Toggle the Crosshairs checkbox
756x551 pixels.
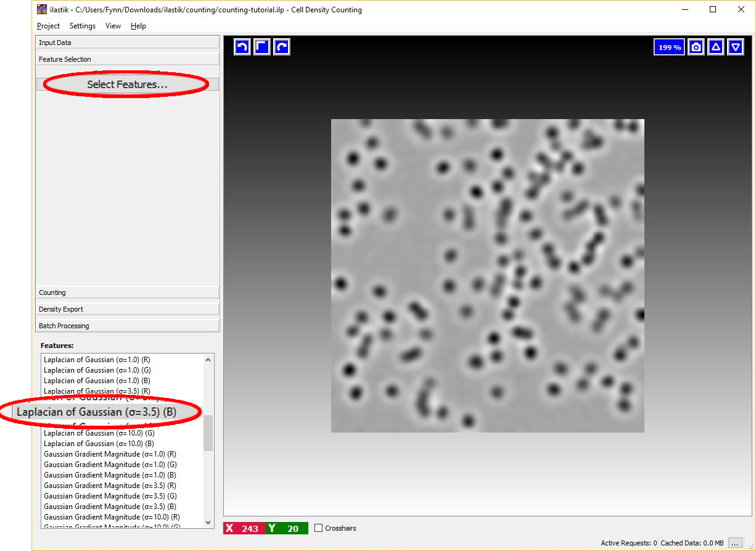tap(318, 528)
